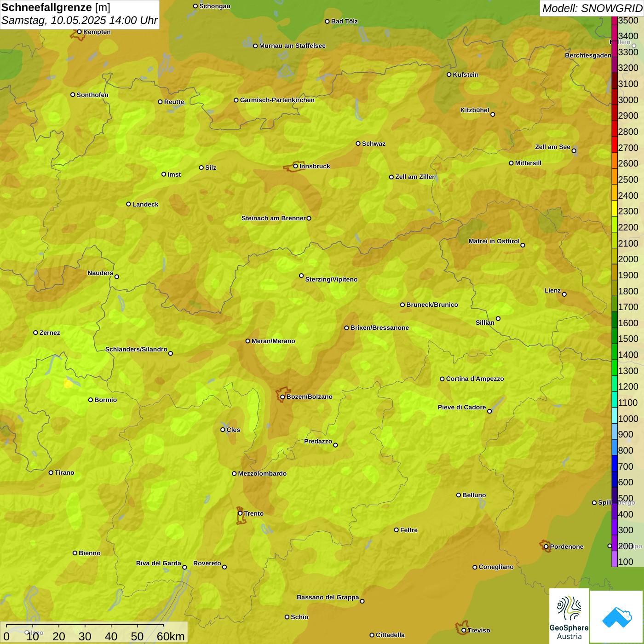Click the Cortina d'Ampezzo location dot
The image size is (644, 644).
(x=442, y=379)
